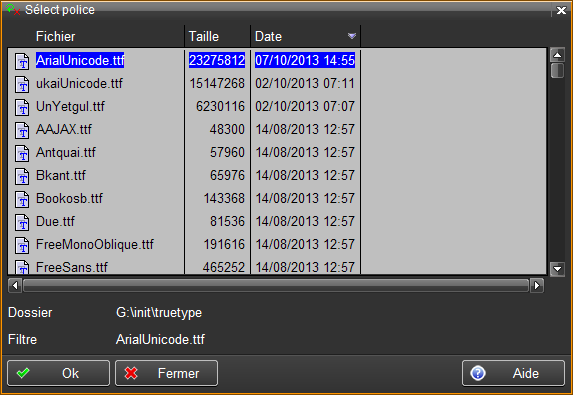Select the UnYetgul.ttf file name
This screenshot has width=573, height=395.
pos(70,106)
